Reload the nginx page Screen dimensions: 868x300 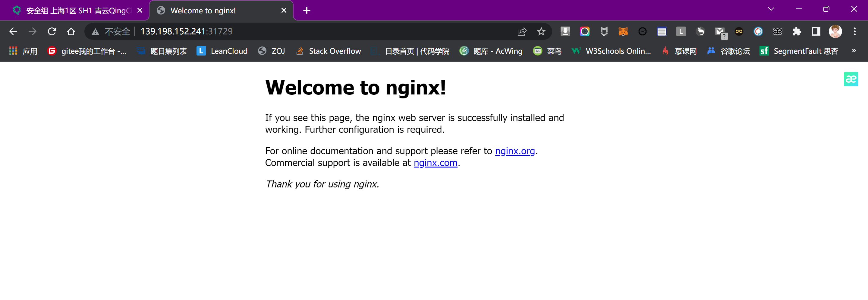point(52,31)
